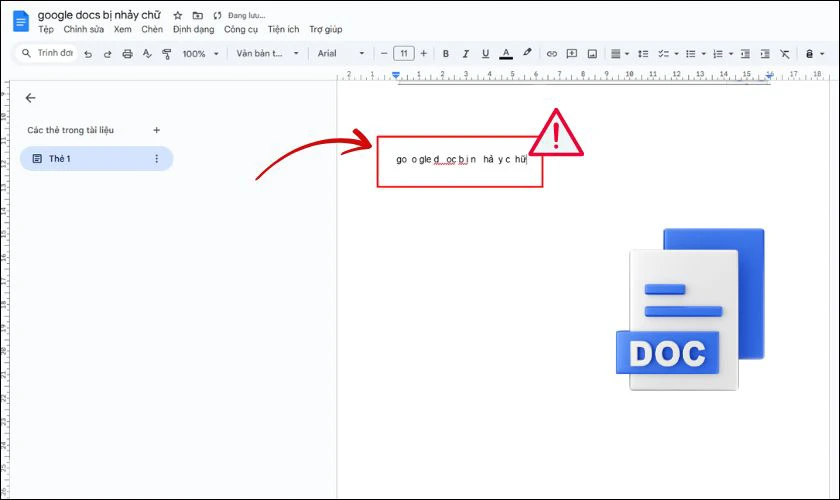Toggle Italic formatting
The image size is (840, 500).
click(x=466, y=54)
